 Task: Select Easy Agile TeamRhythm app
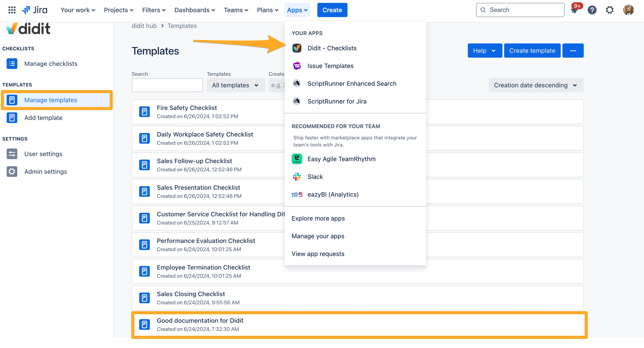click(x=341, y=159)
